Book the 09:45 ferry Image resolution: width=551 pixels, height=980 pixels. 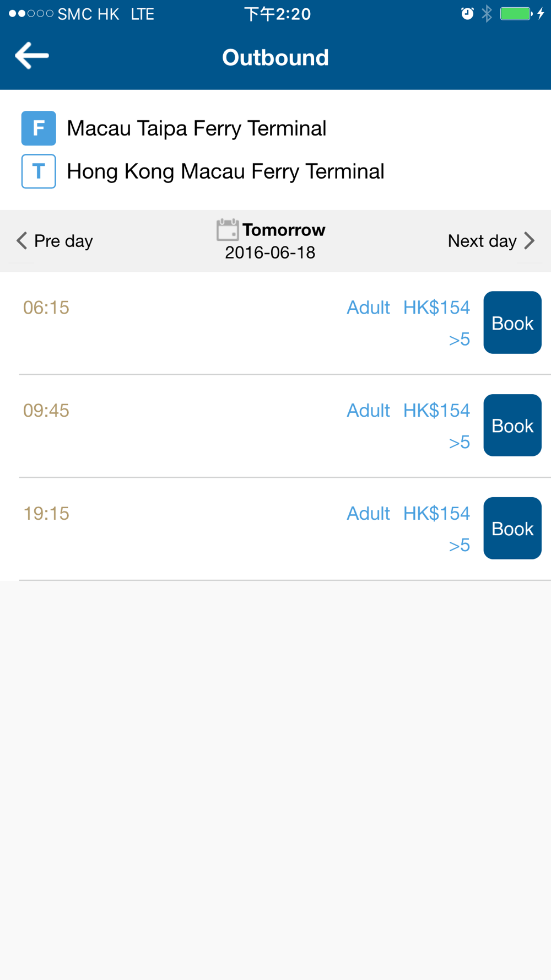click(512, 426)
